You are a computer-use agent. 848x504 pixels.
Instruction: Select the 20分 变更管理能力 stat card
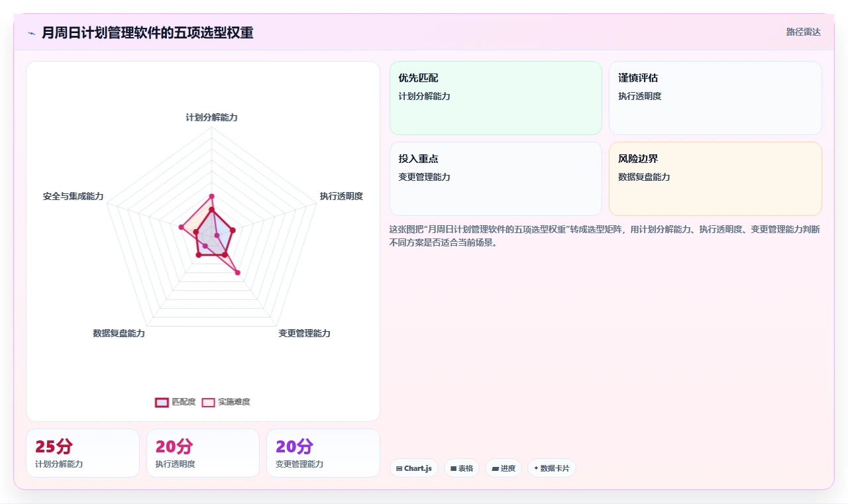click(323, 453)
